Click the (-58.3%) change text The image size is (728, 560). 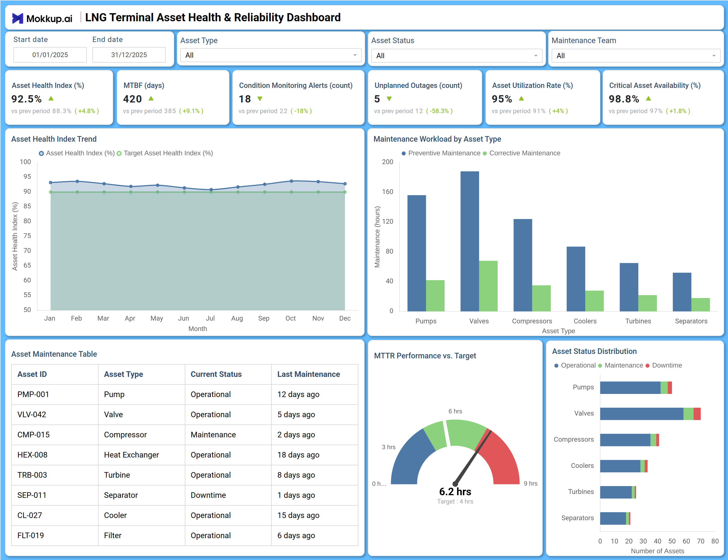439,111
